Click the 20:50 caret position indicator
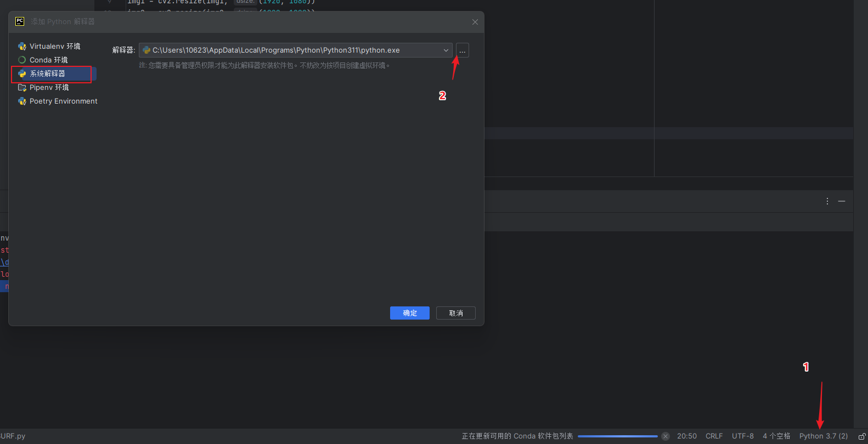The height and width of the screenshot is (444, 868). point(687,436)
